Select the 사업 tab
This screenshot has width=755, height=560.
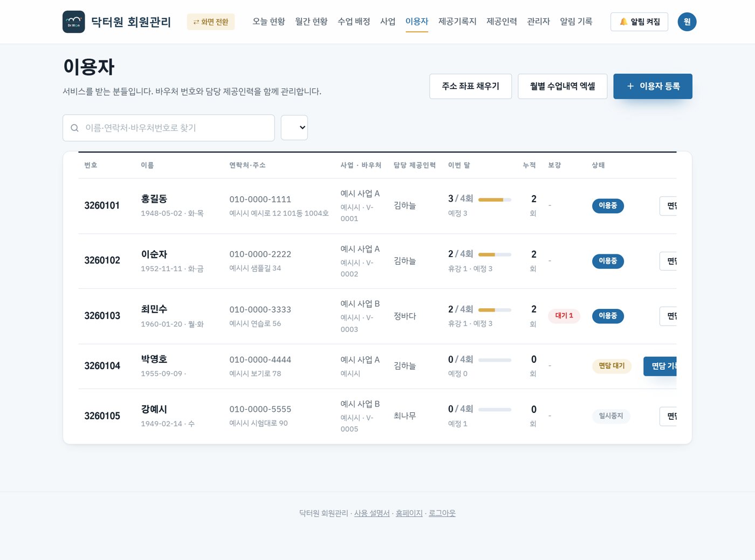(x=388, y=22)
